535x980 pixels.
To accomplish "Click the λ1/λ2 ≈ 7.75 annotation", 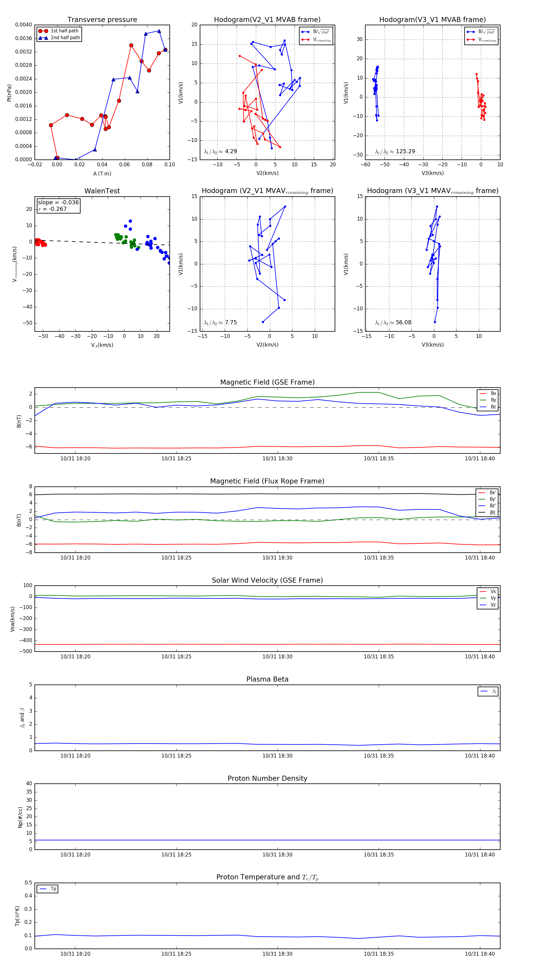I will click(x=220, y=323).
